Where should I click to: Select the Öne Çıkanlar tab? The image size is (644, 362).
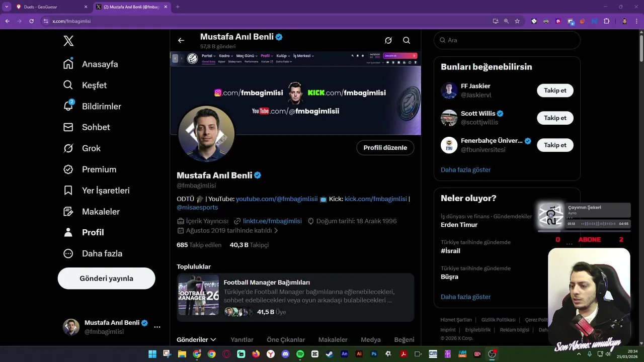click(286, 340)
